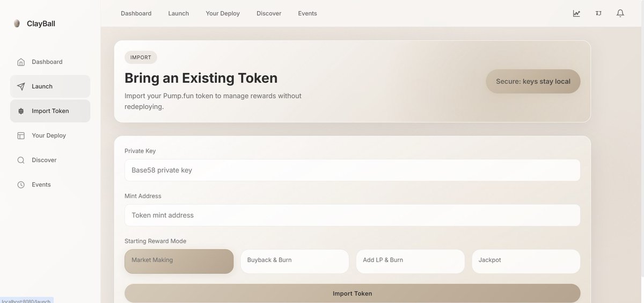The height and width of the screenshot is (303, 644).
Task: Click the Your Deploy layout icon
Action: tap(21, 135)
